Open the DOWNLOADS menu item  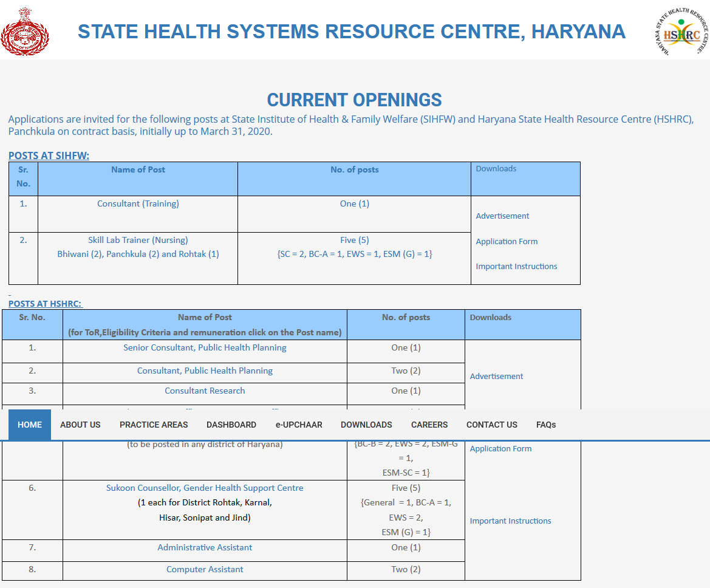pyautogui.click(x=366, y=425)
